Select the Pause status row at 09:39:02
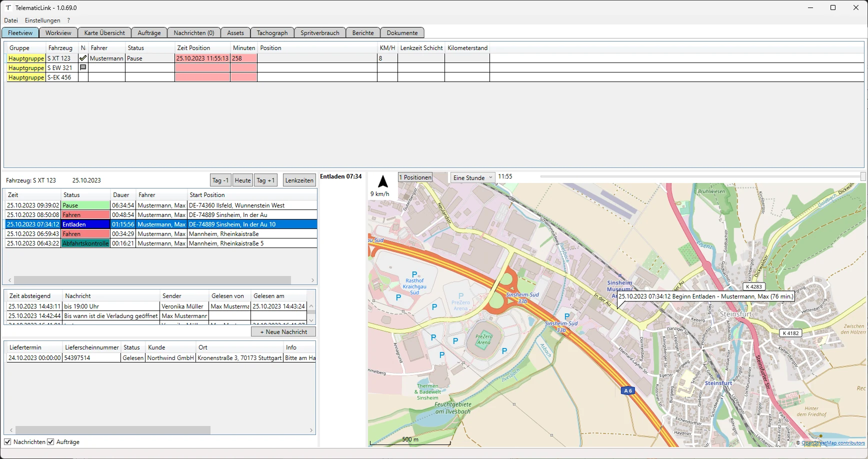The height and width of the screenshot is (459, 868). coord(161,205)
